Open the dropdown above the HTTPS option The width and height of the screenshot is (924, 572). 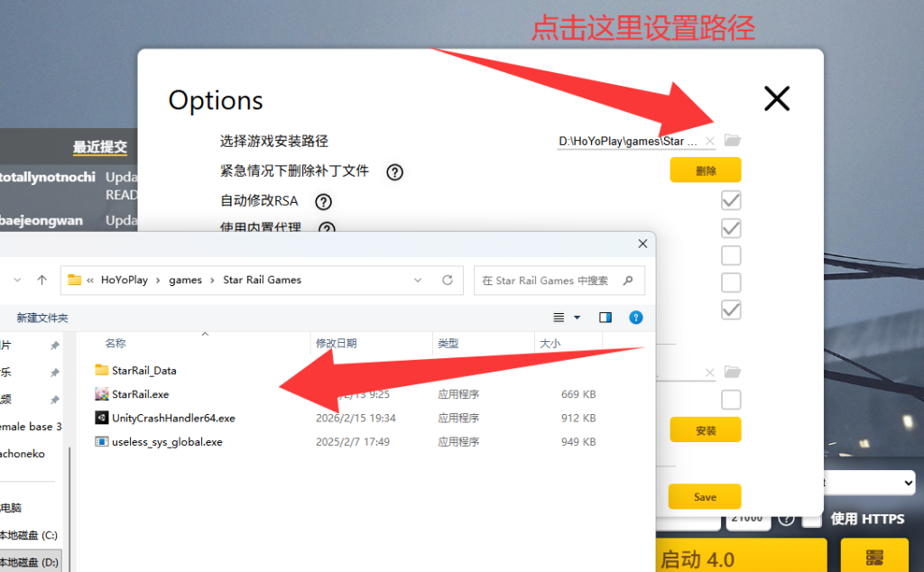[871, 483]
